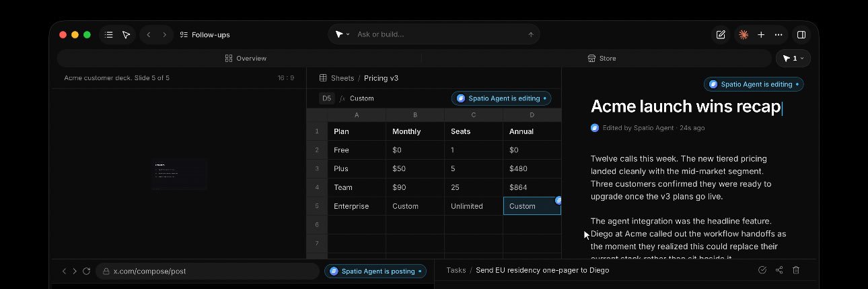Click the selected Custom cell in Annual column
This screenshot has height=289, width=868.
pyautogui.click(x=532, y=206)
